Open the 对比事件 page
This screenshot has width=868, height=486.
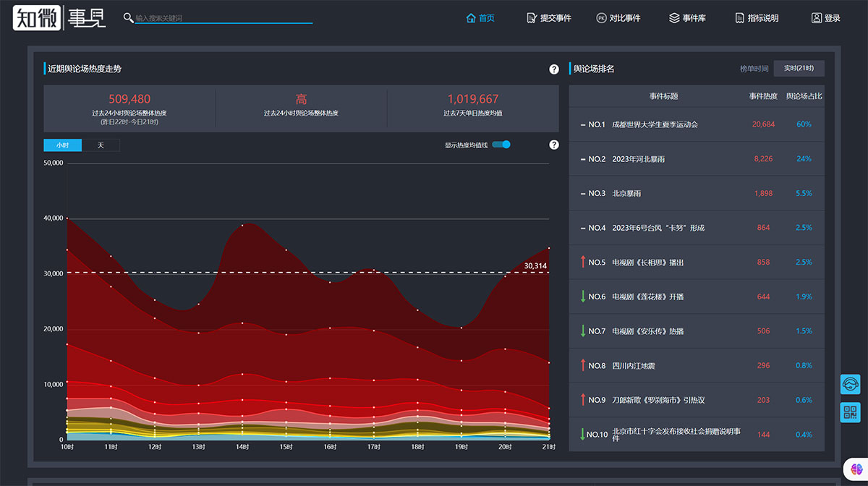[x=618, y=18]
